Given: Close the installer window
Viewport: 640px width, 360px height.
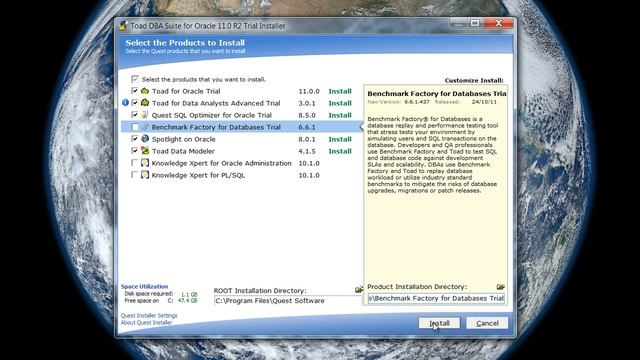Looking at the screenshot, I should [x=498, y=23].
